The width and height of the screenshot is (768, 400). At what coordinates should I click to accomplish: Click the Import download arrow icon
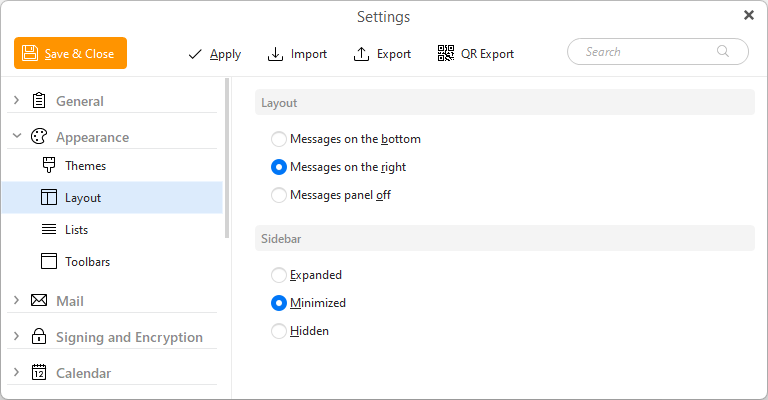click(275, 54)
